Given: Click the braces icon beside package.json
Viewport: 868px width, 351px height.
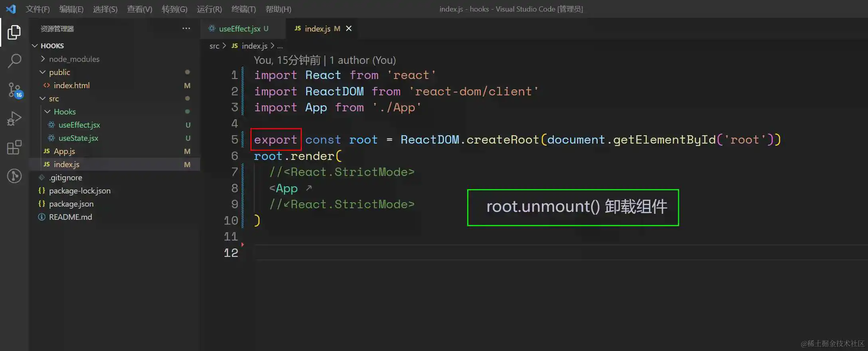Looking at the screenshot, I should coord(42,204).
